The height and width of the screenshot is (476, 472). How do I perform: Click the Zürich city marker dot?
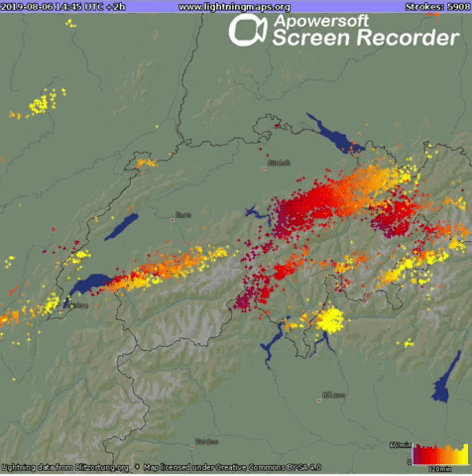[x=264, y=169]
